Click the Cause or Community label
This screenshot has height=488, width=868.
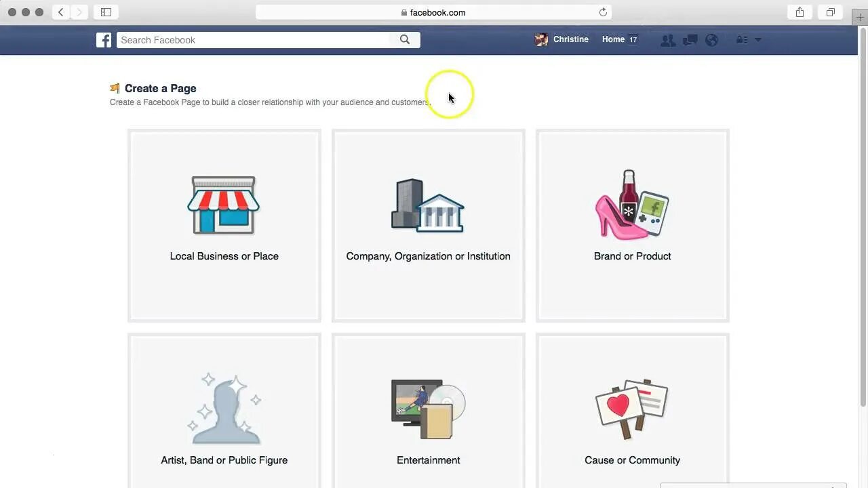point(633,460)
